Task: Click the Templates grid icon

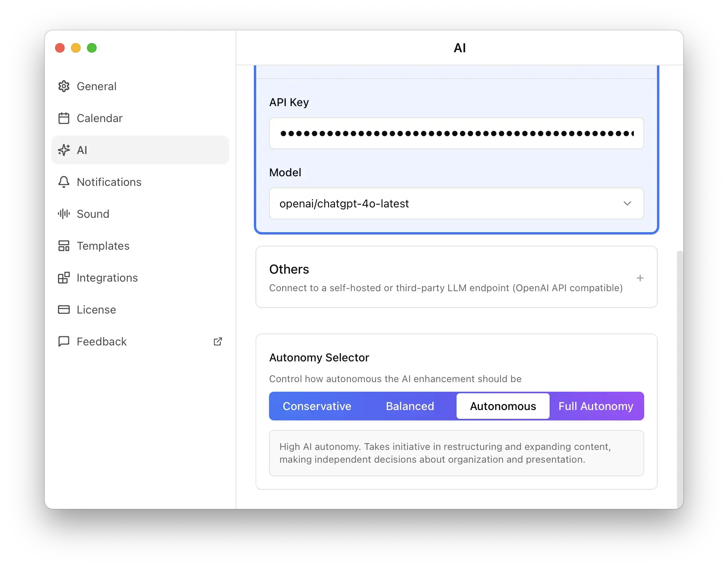Action: (x=64, y=246)
